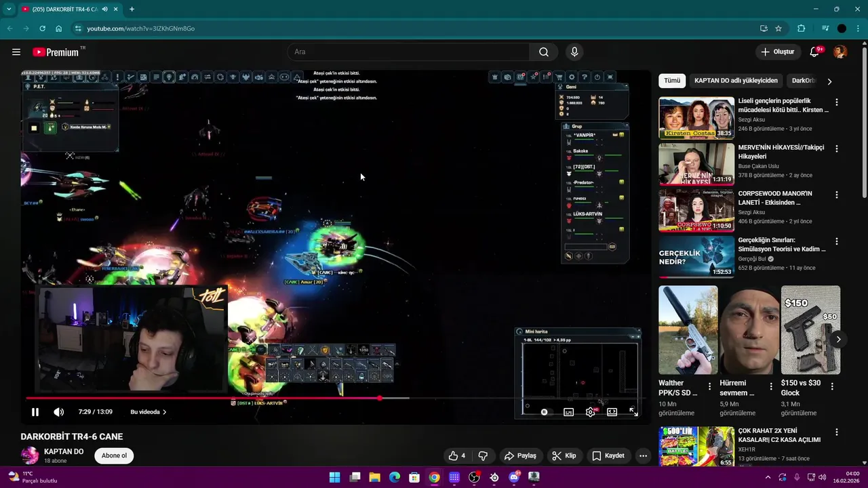Open player settings gear
This screenshot has height=488, width=868.
coord(591,411)
